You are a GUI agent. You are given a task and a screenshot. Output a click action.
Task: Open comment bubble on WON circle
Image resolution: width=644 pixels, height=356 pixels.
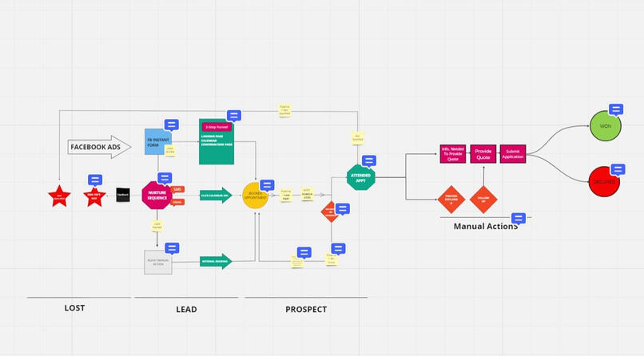pos(615,109)
